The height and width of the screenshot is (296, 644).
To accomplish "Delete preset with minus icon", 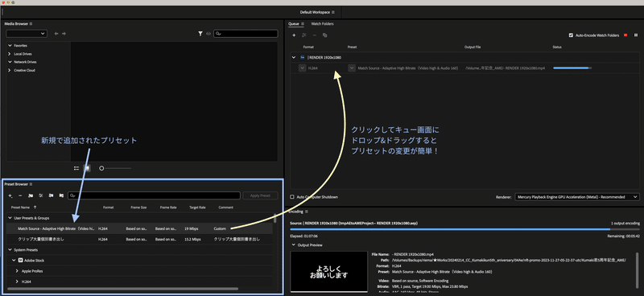I will (x=20, y=195).
